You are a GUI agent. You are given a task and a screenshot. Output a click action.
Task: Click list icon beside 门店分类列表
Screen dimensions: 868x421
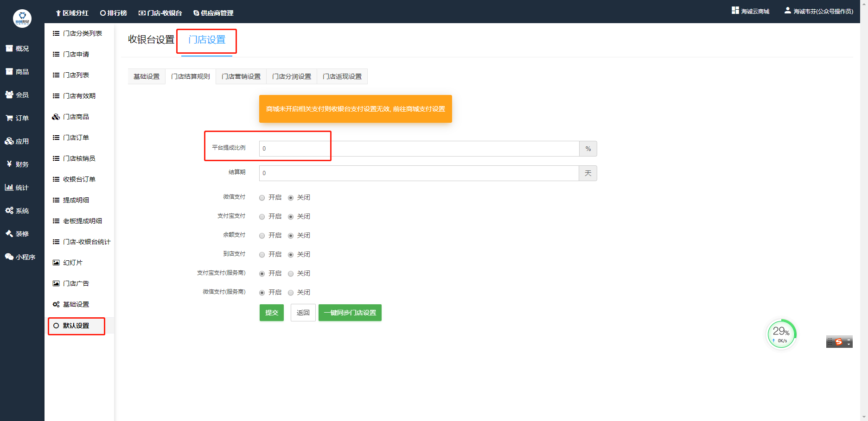[x=56, y=33]
